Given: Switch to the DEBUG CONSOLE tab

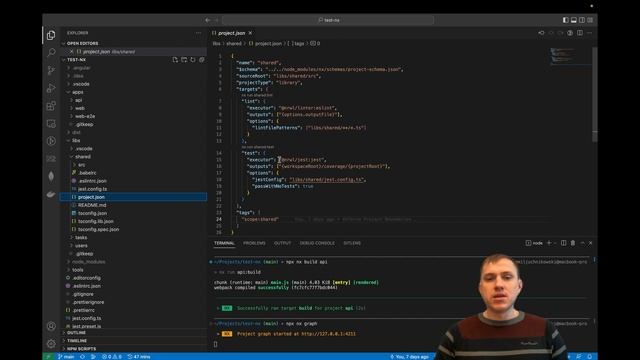Looking at the screenshot, I should [x=317, y=243].
